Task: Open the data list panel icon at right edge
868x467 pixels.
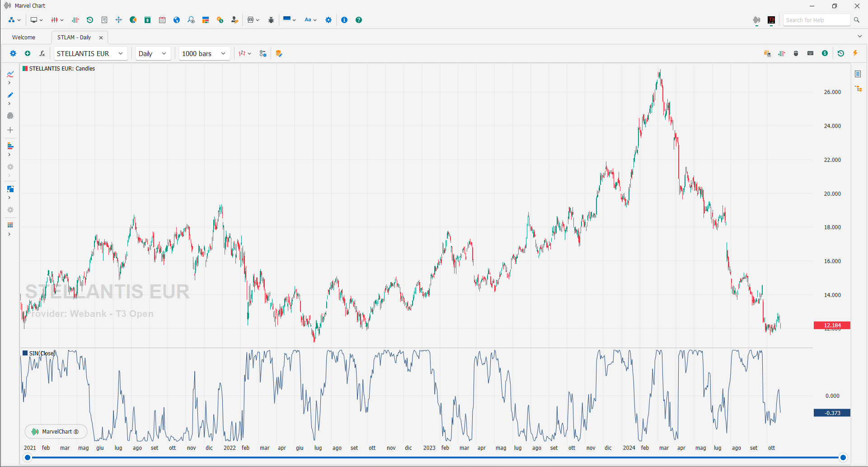Action: tap(858, 74)
